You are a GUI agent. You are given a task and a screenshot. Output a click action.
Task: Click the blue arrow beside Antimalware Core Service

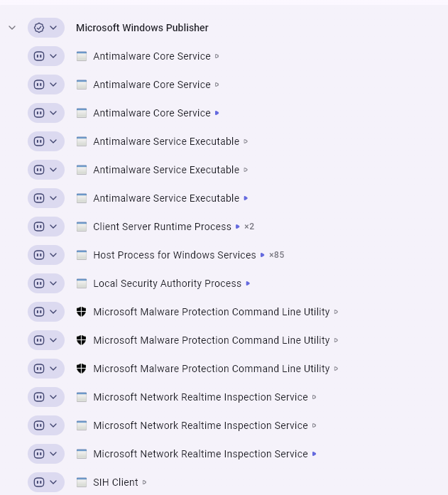217,113
